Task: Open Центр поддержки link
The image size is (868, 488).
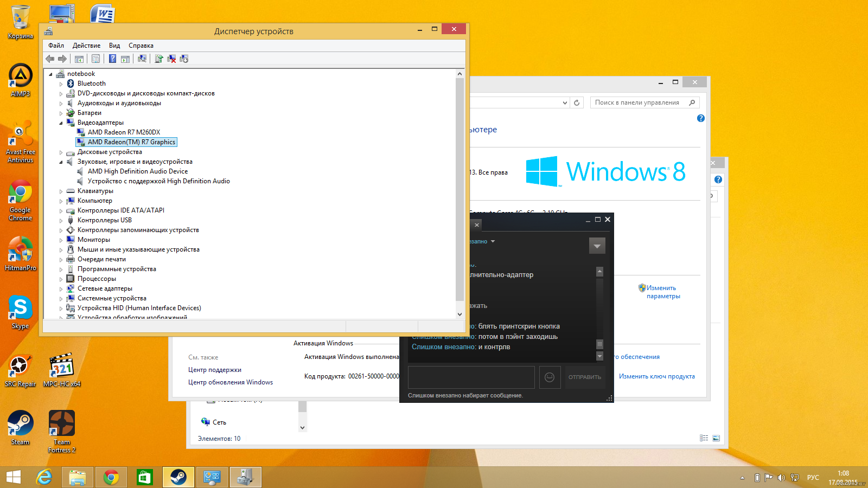Action: (x=215, y=370)
